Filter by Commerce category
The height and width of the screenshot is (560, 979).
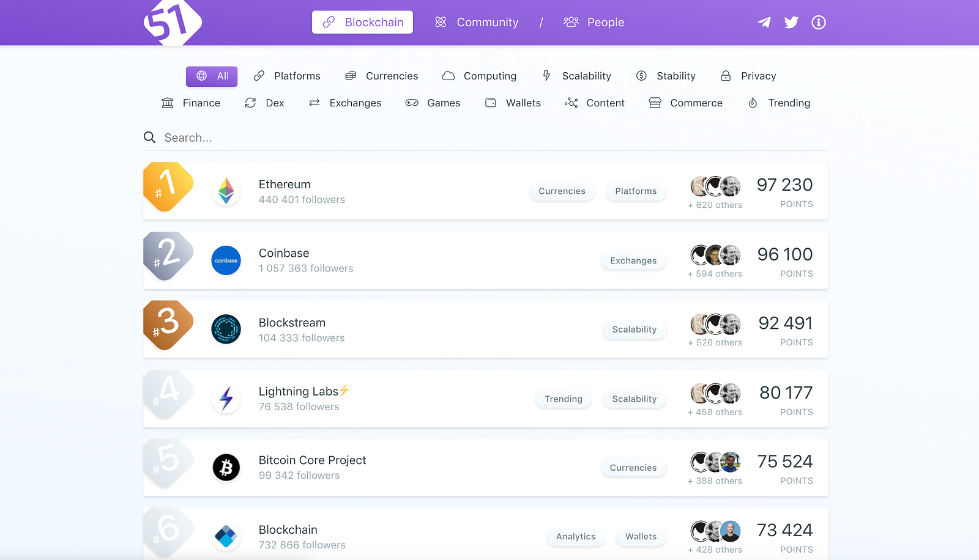coord(685,103)
